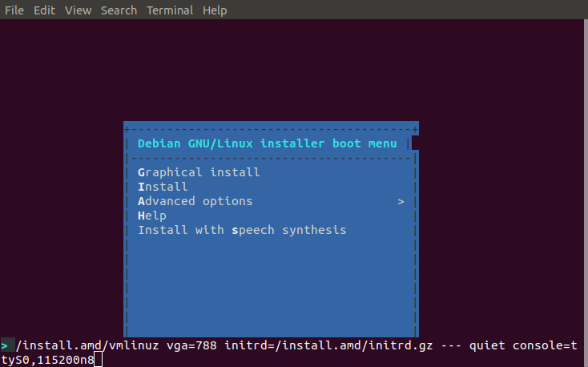Screen dimensions: 588x367
Task: Open the Terminal menu
Action: [x=170, y=10]
